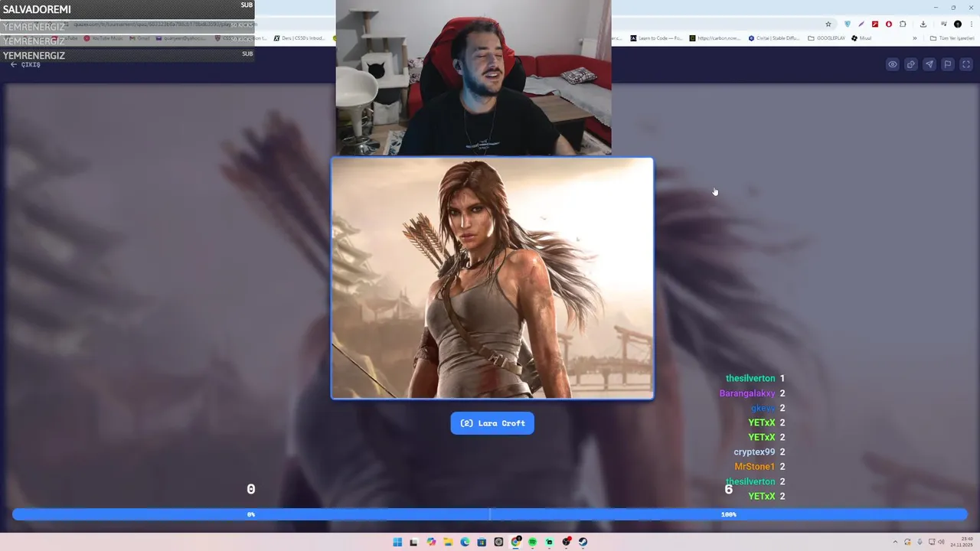This screenshot has width=980, height=551.
Task: Open Task View in taskbar
Action: (x=413, y=542)
